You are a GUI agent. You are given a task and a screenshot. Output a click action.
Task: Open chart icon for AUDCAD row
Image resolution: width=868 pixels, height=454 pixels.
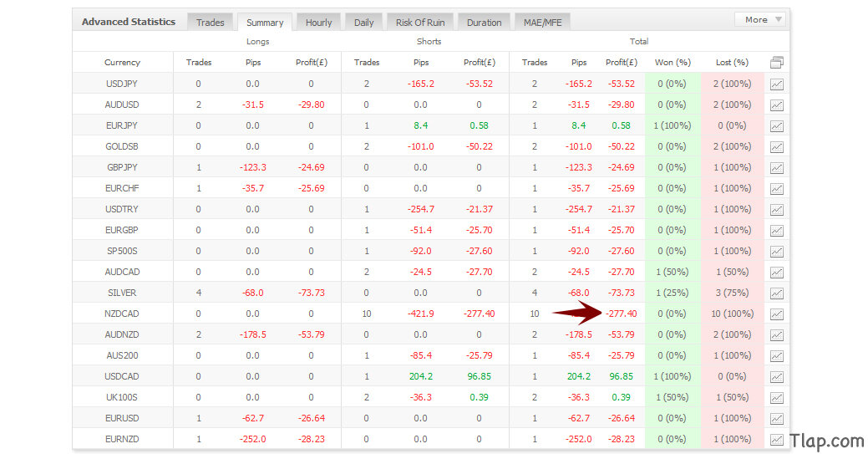(x=777, y=273)
